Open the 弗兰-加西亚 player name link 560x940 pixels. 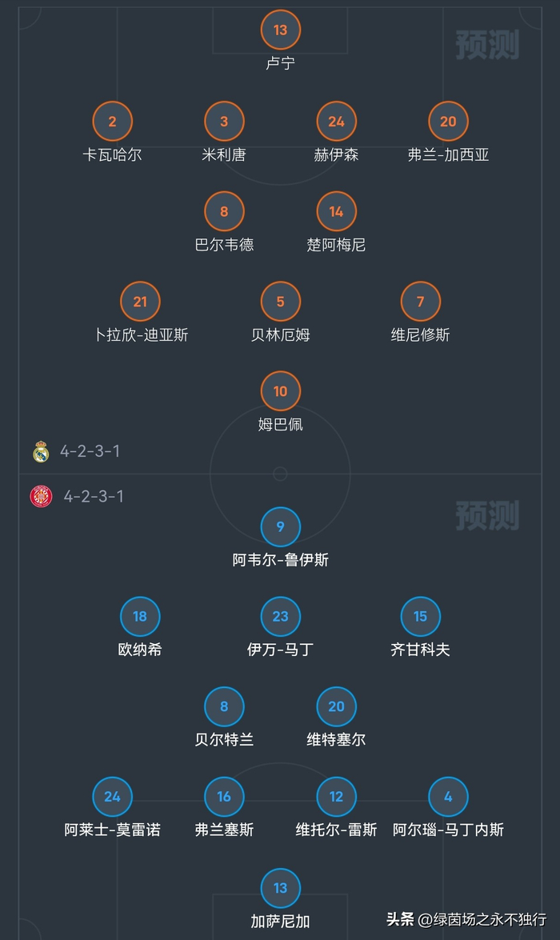point(448,154)
